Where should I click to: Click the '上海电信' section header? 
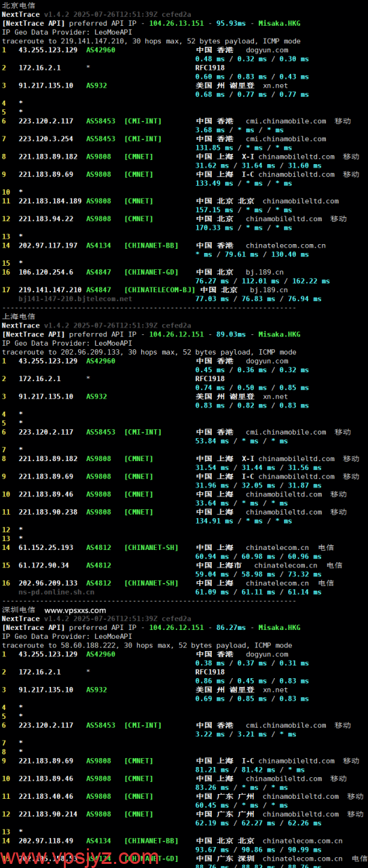18,316
